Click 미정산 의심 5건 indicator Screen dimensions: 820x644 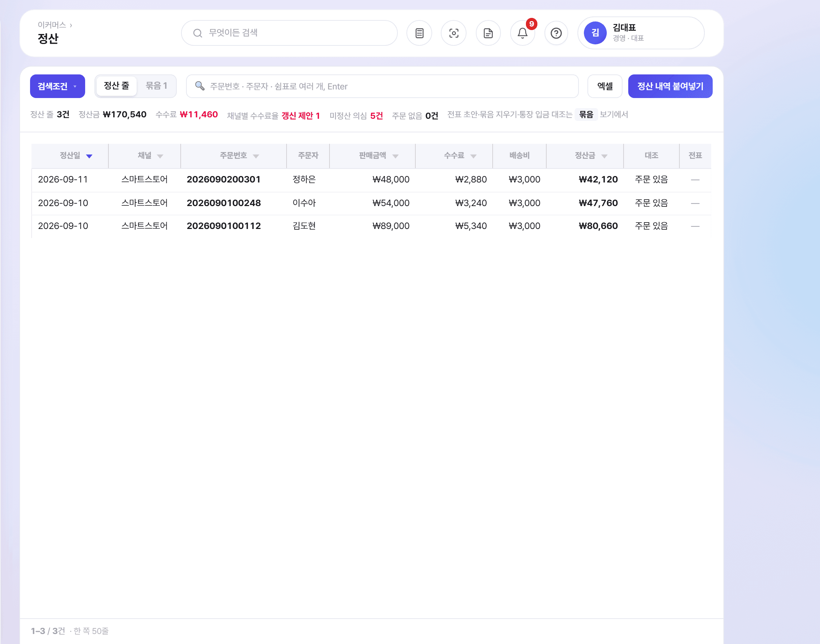pos(356,115)
